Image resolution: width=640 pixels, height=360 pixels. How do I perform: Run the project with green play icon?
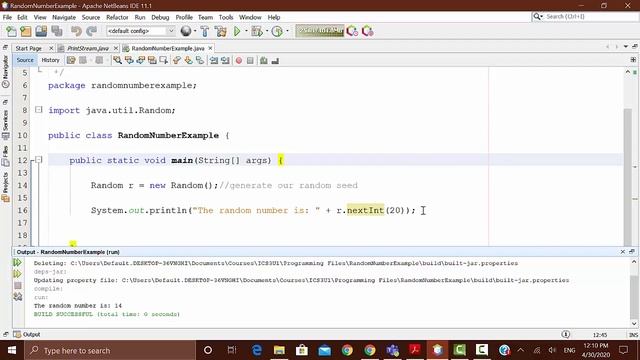coord(237,31)
